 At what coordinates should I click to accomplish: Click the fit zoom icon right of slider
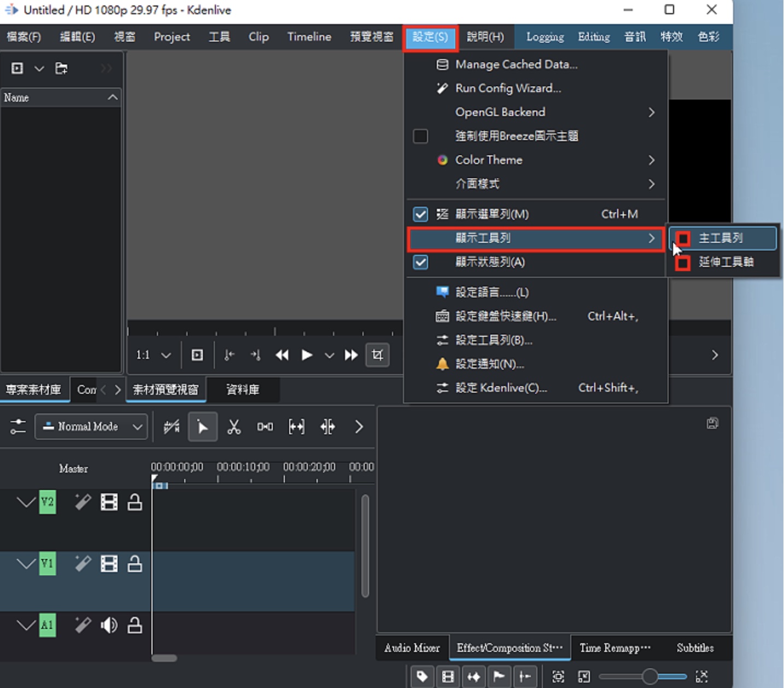coord(701,677)
